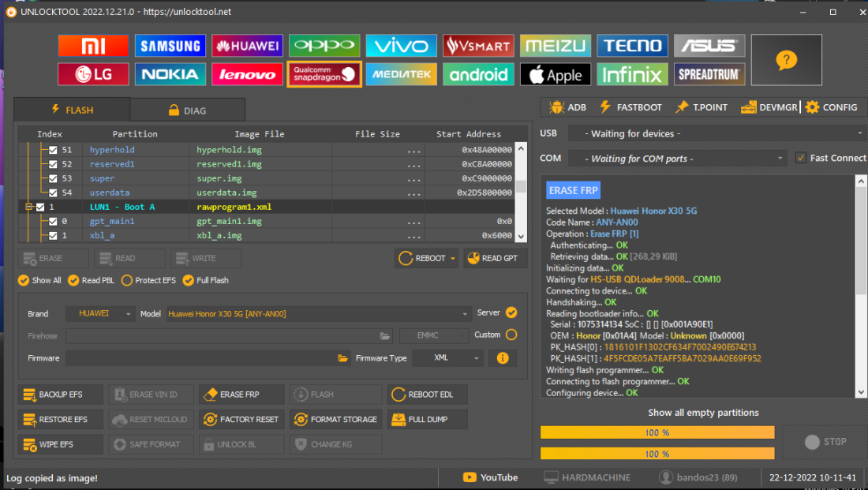Open the ASUS brand section

709,46
